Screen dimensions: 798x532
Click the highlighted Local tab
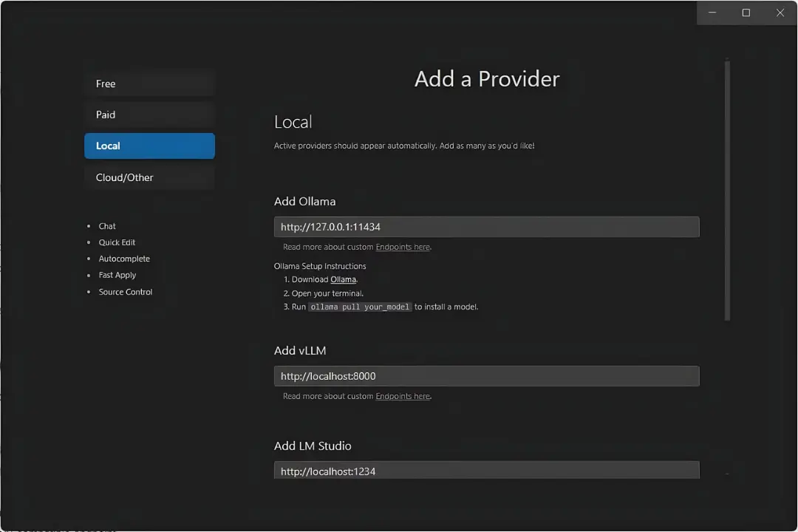pyautogui.click(x=149, y=146)
